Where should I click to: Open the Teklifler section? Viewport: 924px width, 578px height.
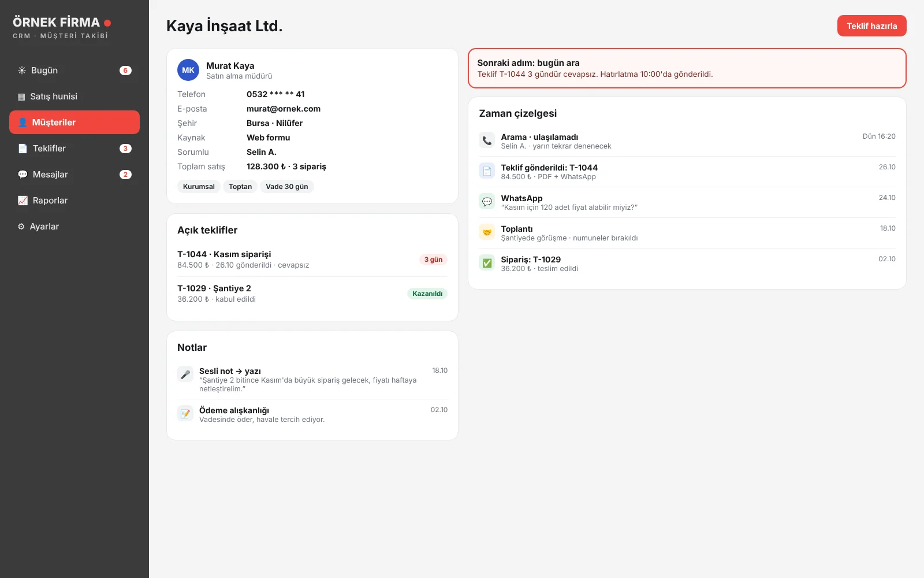(74, 149)
